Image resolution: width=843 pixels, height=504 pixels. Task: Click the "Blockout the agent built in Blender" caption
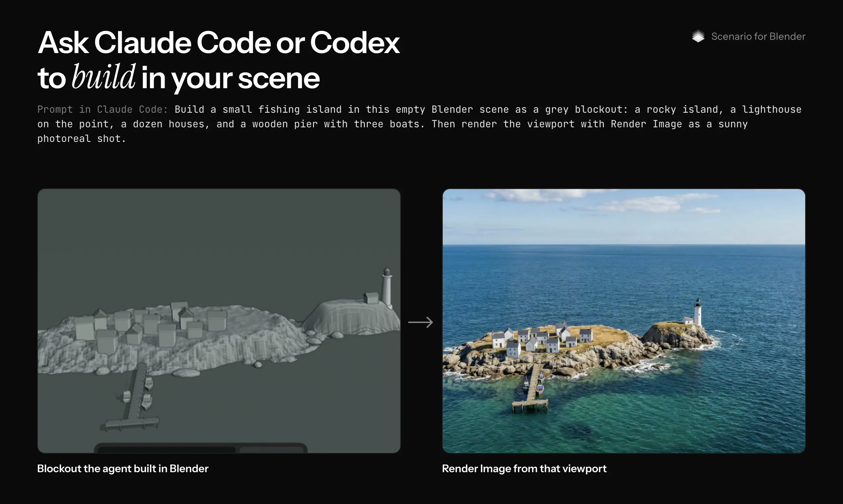tap(123, 469)
